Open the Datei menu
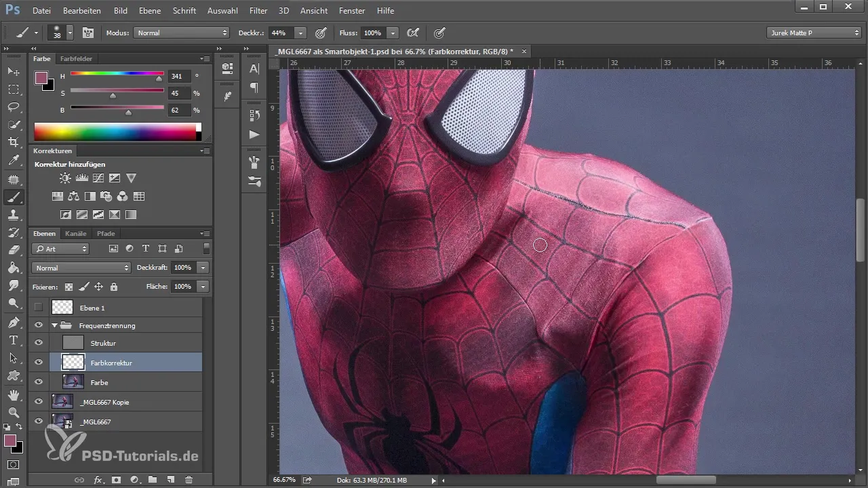This screenshot has height=488, width=868. [41, 11]
